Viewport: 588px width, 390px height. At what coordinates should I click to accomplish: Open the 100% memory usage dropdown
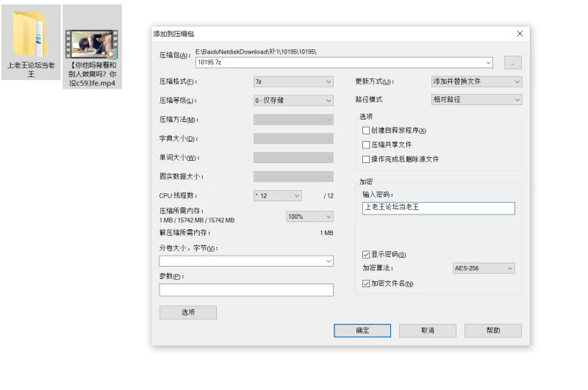tap(309, 217)
